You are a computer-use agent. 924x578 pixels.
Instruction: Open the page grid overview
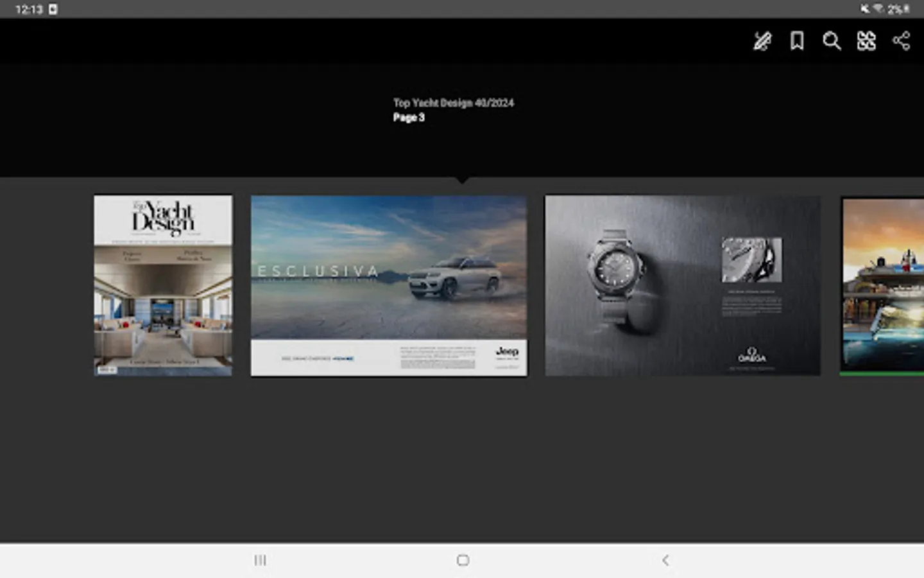tap(866, 41)
